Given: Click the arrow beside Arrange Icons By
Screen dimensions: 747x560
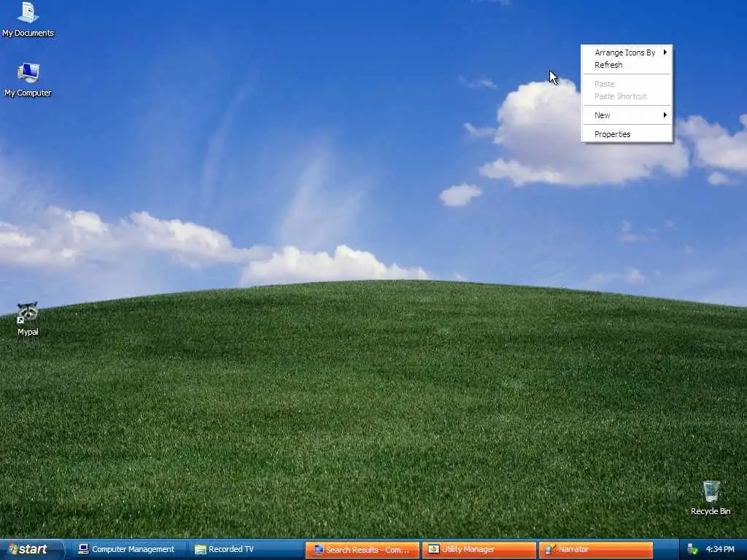Looking at the screenshot, I should (x=665, y=52).
